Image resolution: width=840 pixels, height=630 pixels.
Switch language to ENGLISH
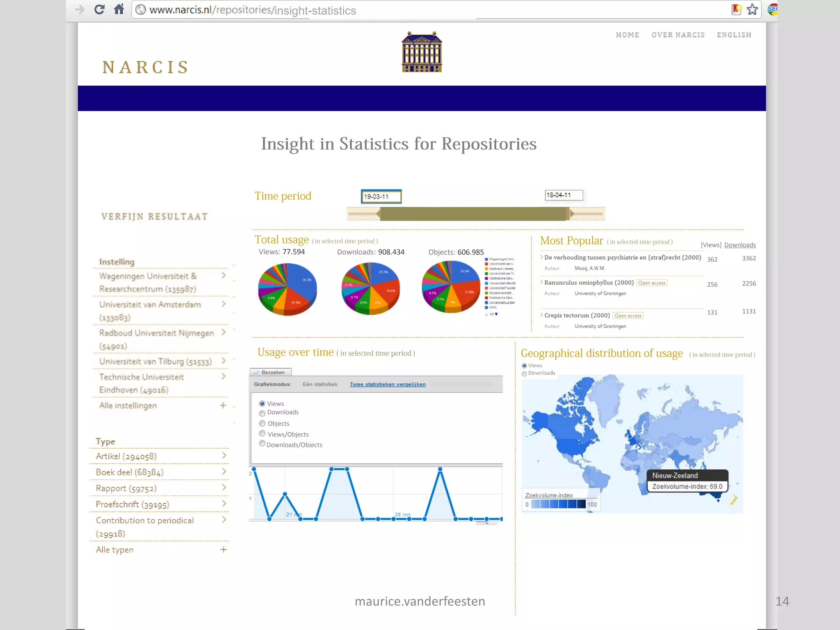734,35
